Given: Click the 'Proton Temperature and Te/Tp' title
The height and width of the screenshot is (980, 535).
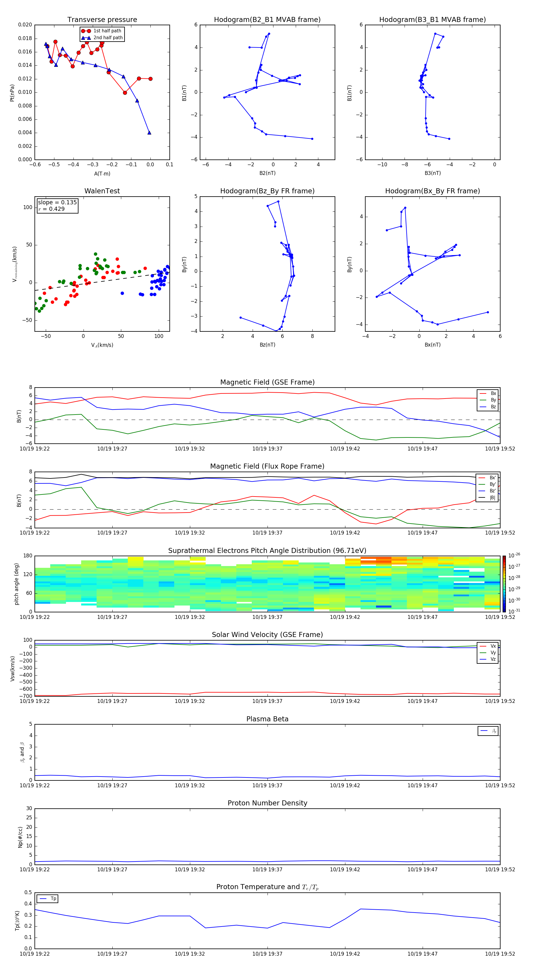Looking at the screenshot, I should coord(267,887).
